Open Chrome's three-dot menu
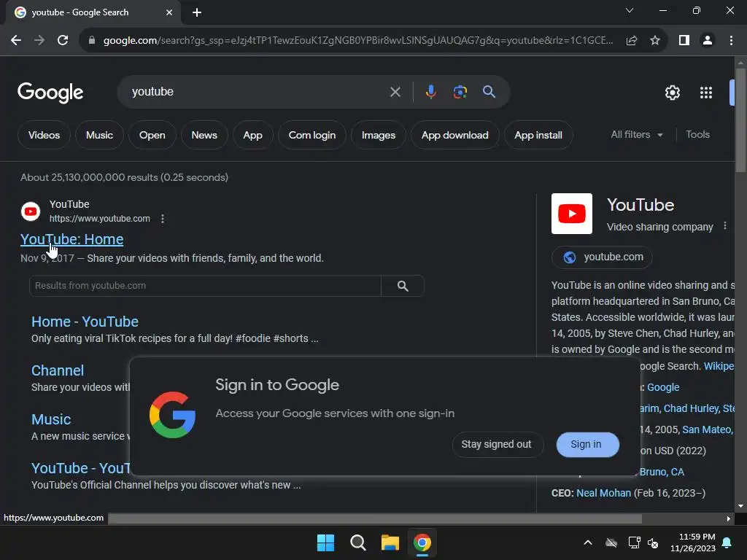This screenshot has width=747, height=560. (731, 41)
